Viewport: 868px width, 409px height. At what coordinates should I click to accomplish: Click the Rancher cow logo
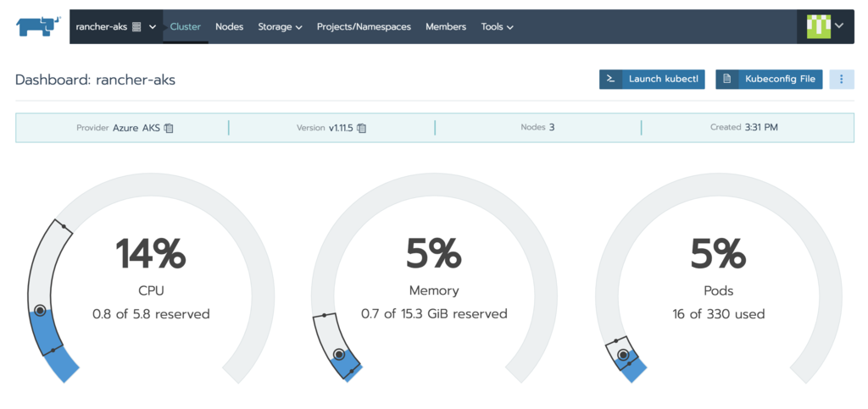point(37,26)
